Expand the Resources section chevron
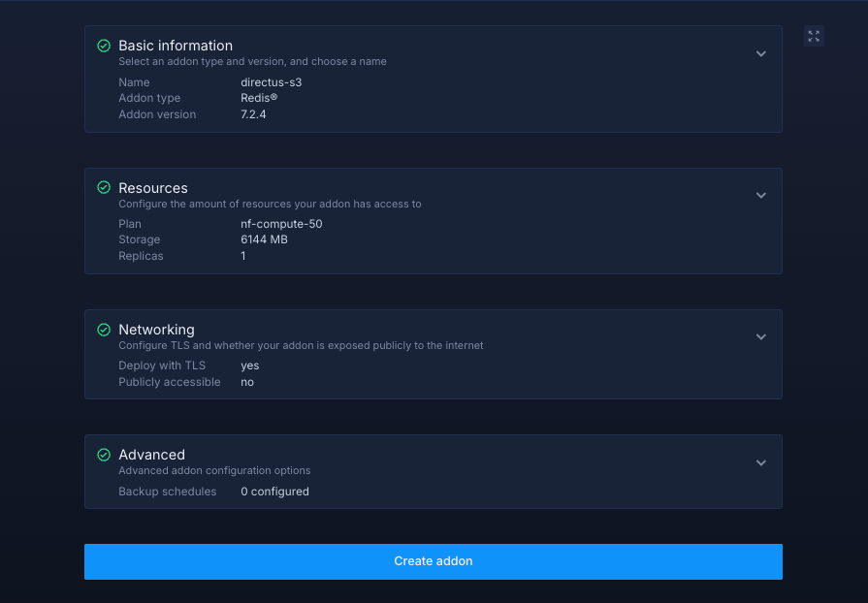The width and height of the screenshot is (868, 603). pyautogui.click(x=761, y=196)
